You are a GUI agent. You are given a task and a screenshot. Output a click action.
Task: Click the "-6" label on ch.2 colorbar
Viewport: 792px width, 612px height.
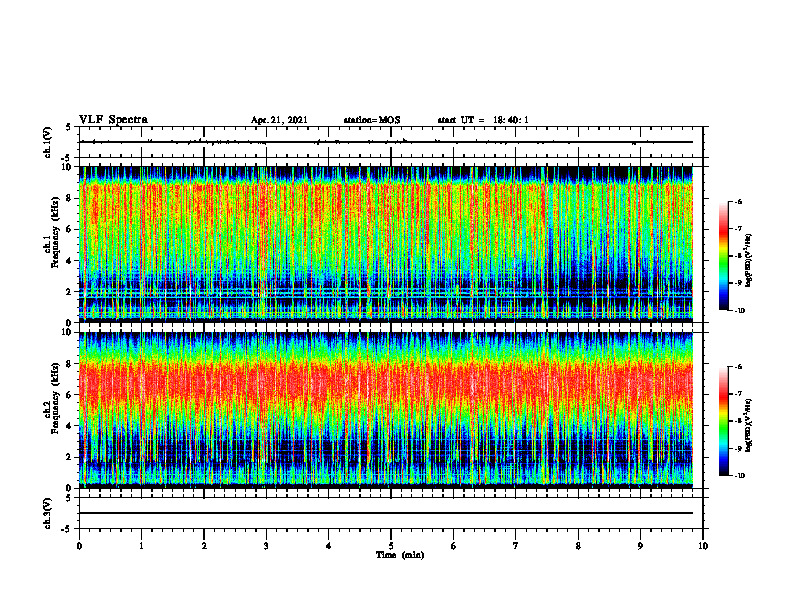click(x=737, y=367)
